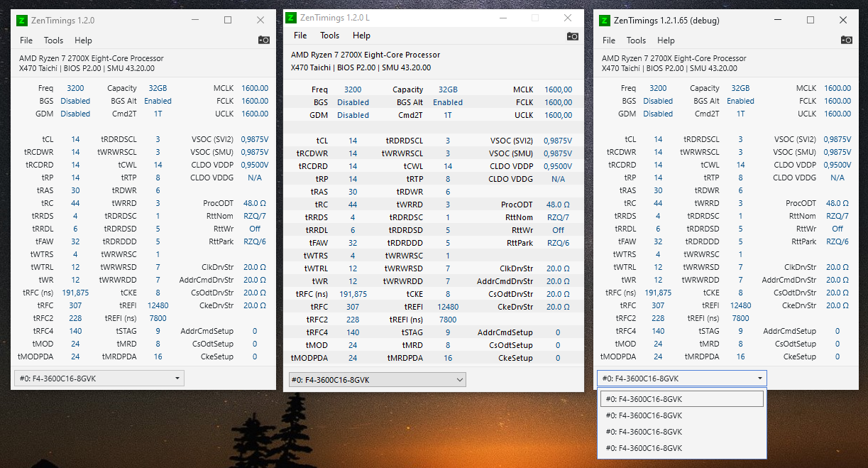This screenshot has width=868, height=468.
Task: Click the camera screenshot icon in ZenTimings 1.2.0
Action: click(x=264, y=40)
